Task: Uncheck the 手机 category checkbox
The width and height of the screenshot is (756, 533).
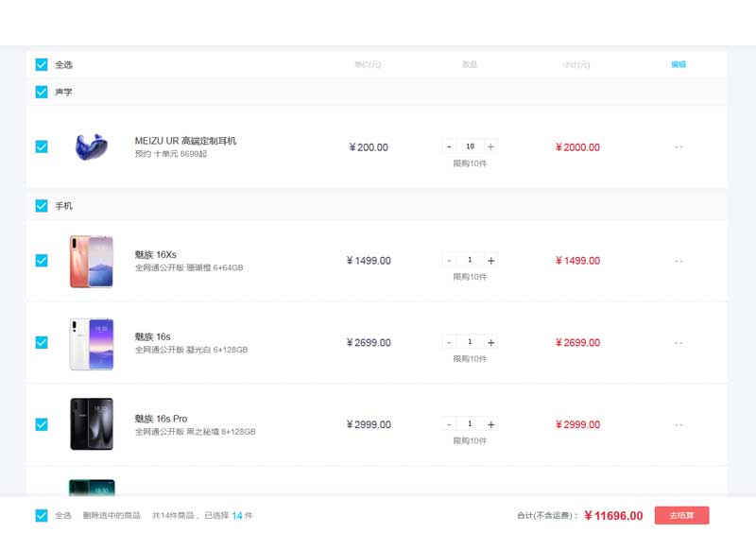Action: point(42,205)
